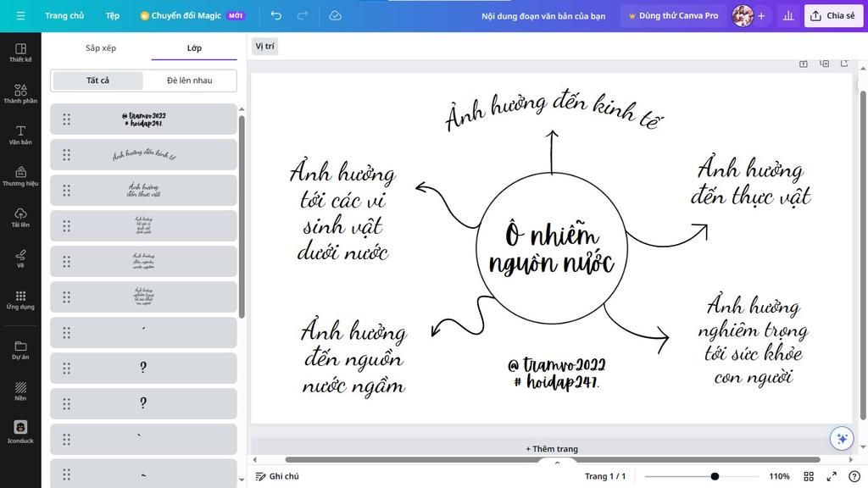868x488 pixels.
Task: Select the @tramvo2022 #hoidap247 layer
Action: [143, 119]
